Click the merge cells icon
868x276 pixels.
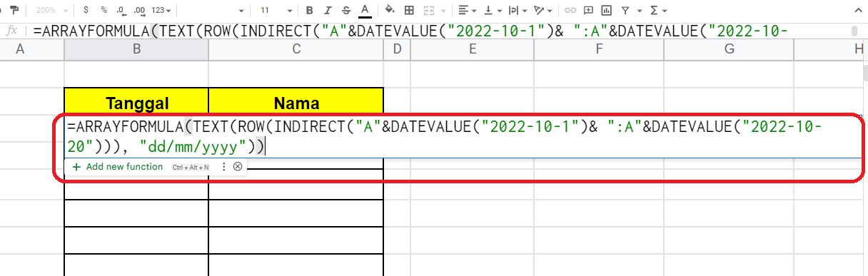428,11
